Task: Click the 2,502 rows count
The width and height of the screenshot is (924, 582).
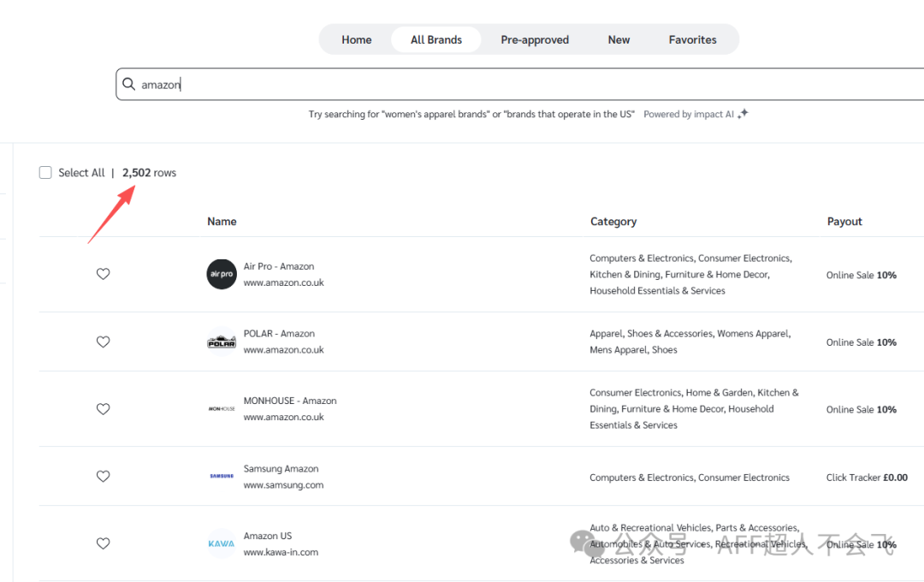Action: pos(149,173)
